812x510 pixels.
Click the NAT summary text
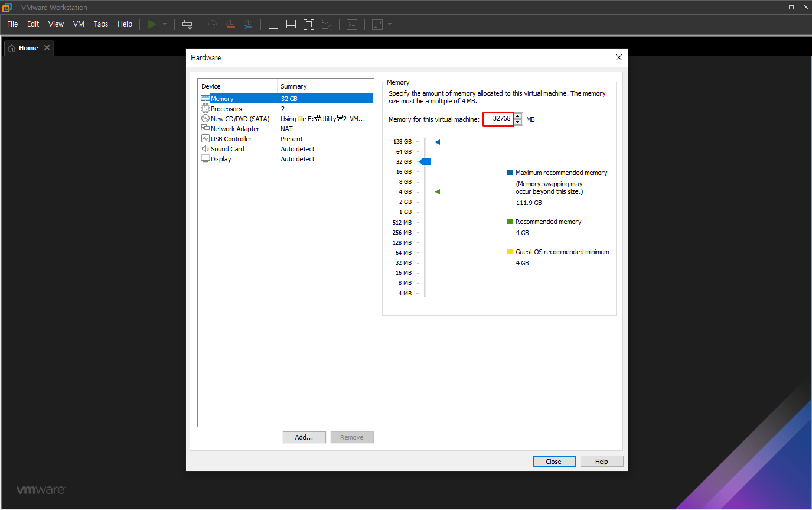point(286,129)
